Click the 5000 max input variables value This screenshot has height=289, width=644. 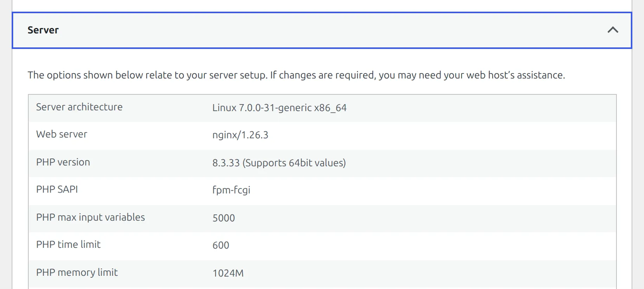coord(223,218)
